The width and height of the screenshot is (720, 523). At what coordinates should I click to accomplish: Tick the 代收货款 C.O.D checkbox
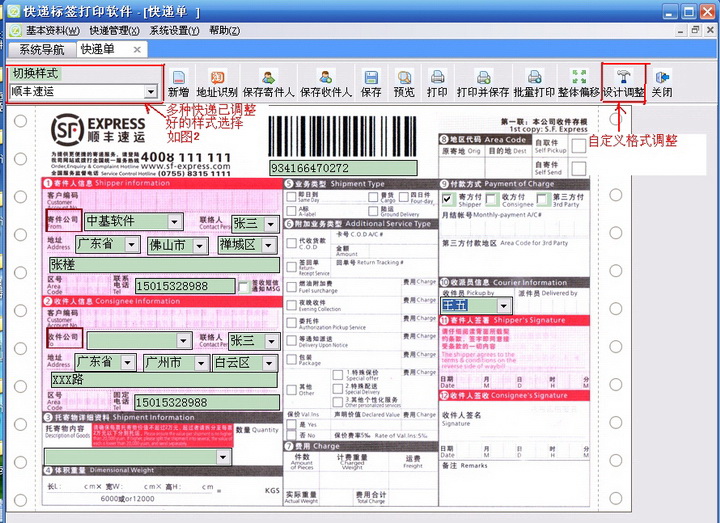click(x=291, y=243)
